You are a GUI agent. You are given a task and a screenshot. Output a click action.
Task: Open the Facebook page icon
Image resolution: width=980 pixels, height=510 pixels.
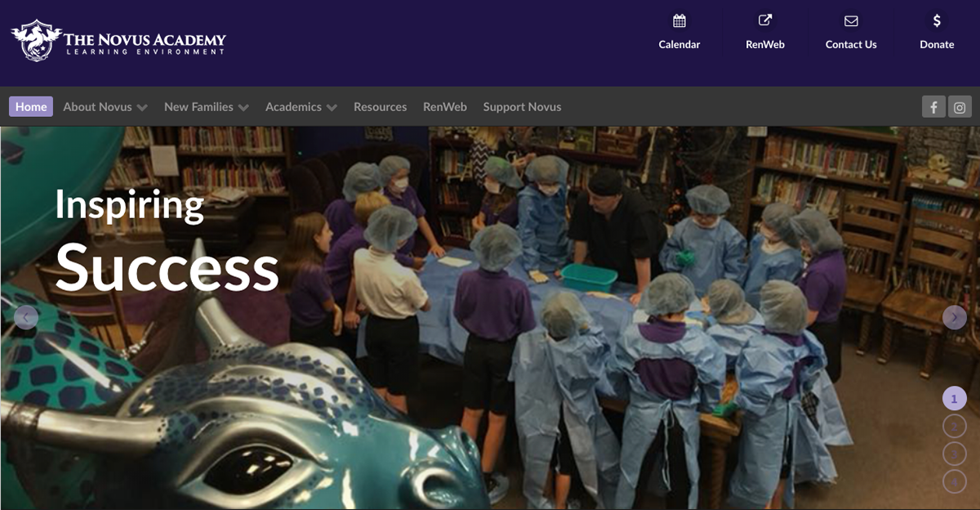pos(933,107)
